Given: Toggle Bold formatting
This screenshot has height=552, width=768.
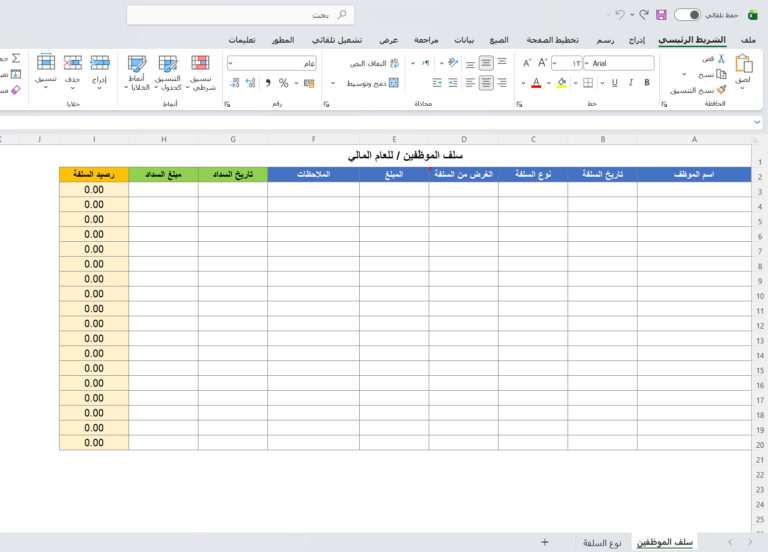Looking at the screenshot, I should point(648,83).
